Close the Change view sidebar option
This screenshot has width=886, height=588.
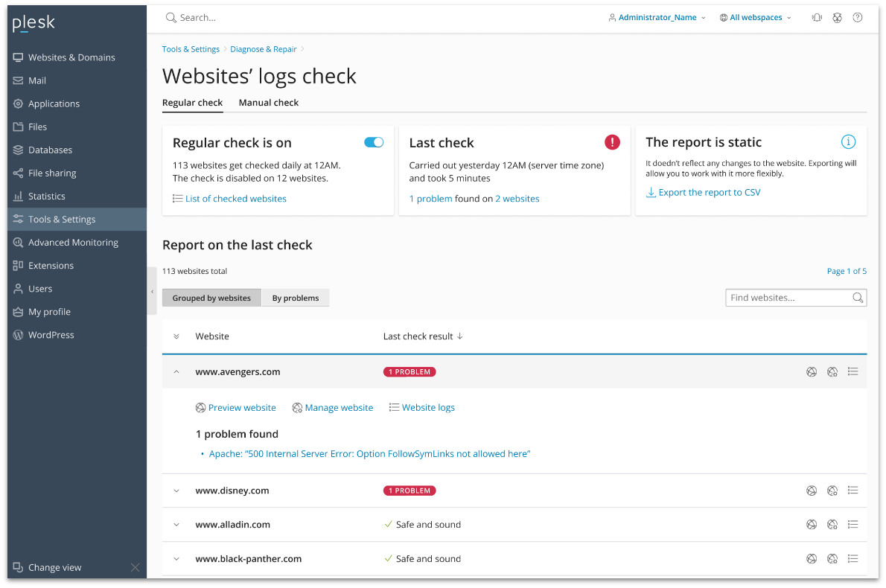point(135,568)
